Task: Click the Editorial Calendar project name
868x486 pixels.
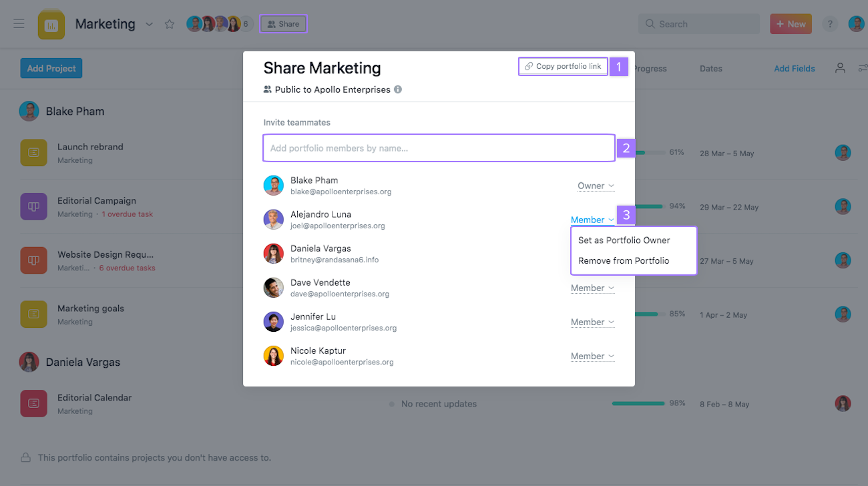Action: coord(94,397)
